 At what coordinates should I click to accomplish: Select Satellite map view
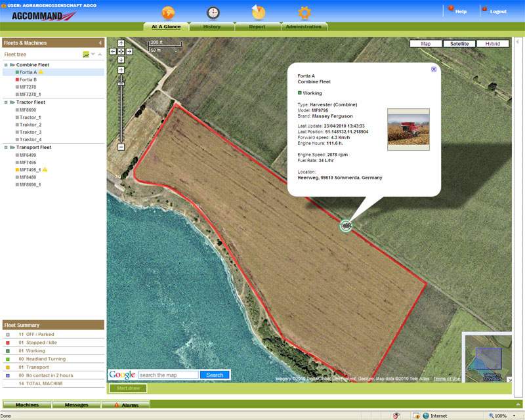pyautogui.click(x=459, y=44)
